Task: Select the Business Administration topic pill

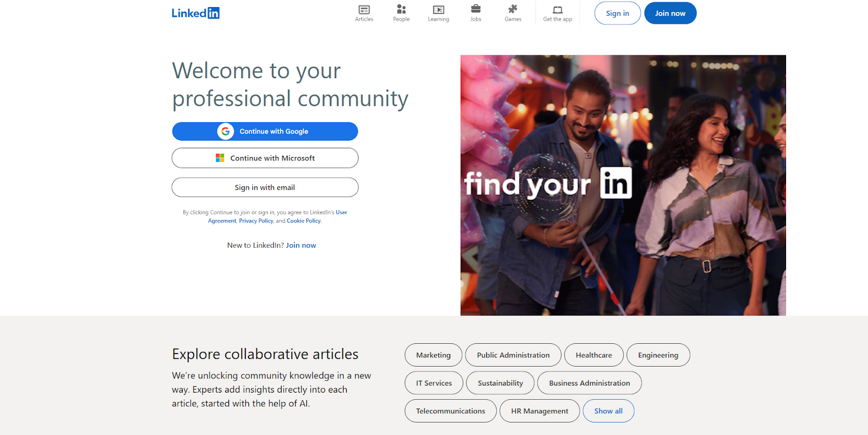Action: coord(589,383)
